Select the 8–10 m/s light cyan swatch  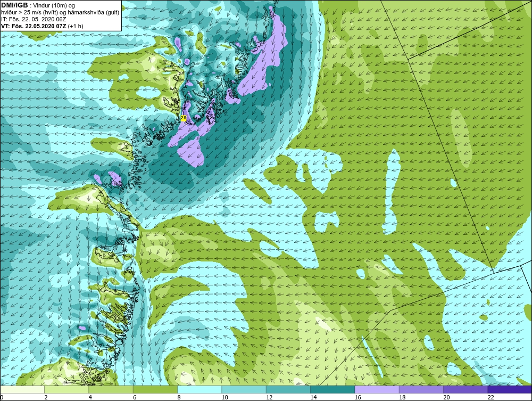199,389
